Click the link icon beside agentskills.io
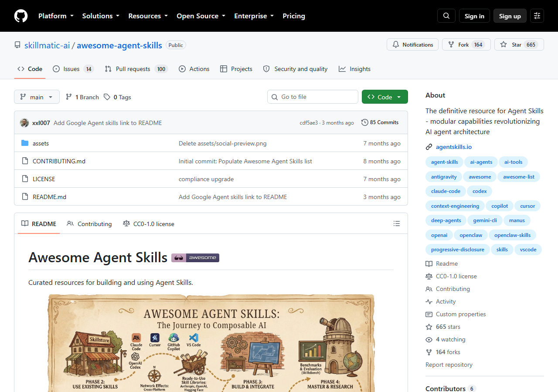Screen dimensions: 558x392 coord(429,147)
